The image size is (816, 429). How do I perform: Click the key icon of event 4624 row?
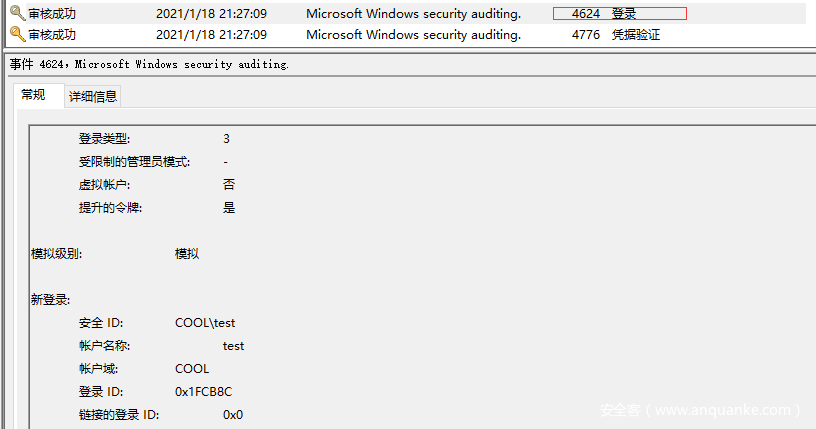point(17,13)
